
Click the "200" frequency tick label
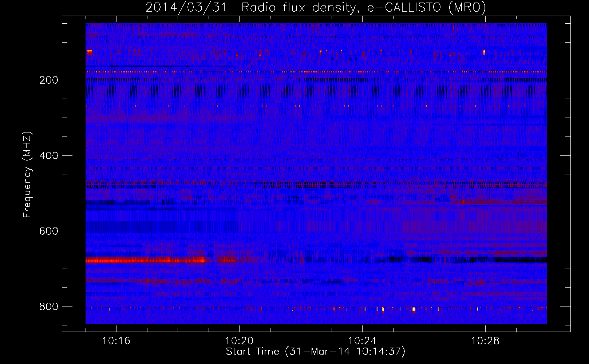point(49,80)
